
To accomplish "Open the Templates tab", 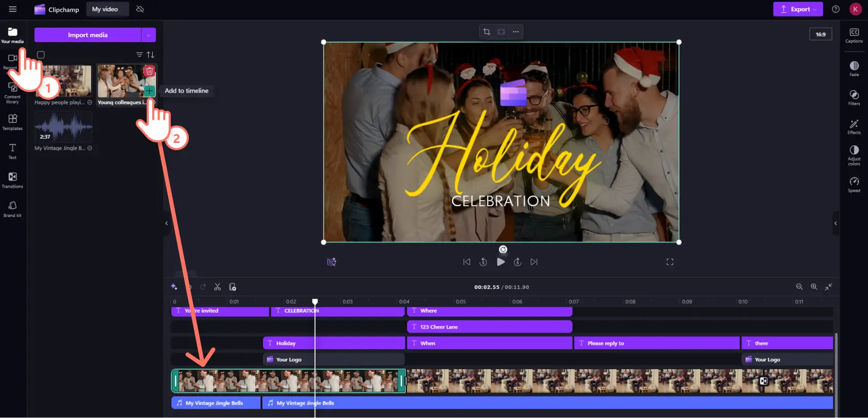I will click(12, 122).
